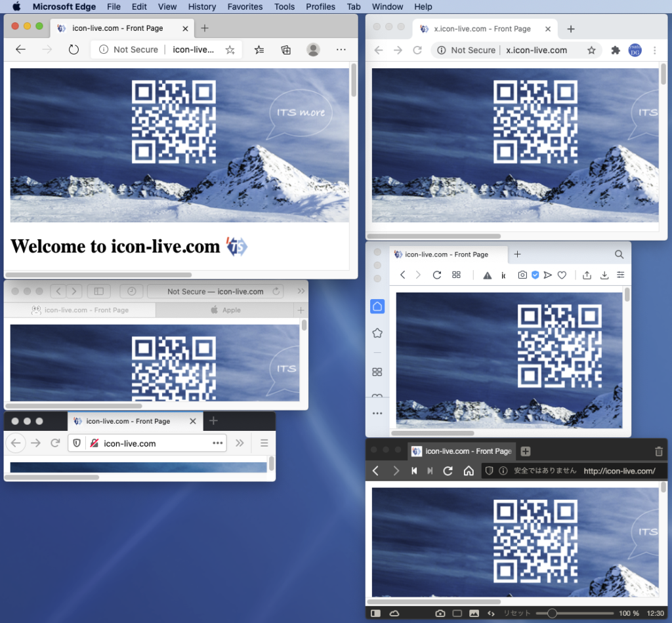Open the Edge Collections icon
The height and width of the screenshot is (623, 672).
point(286,50)
